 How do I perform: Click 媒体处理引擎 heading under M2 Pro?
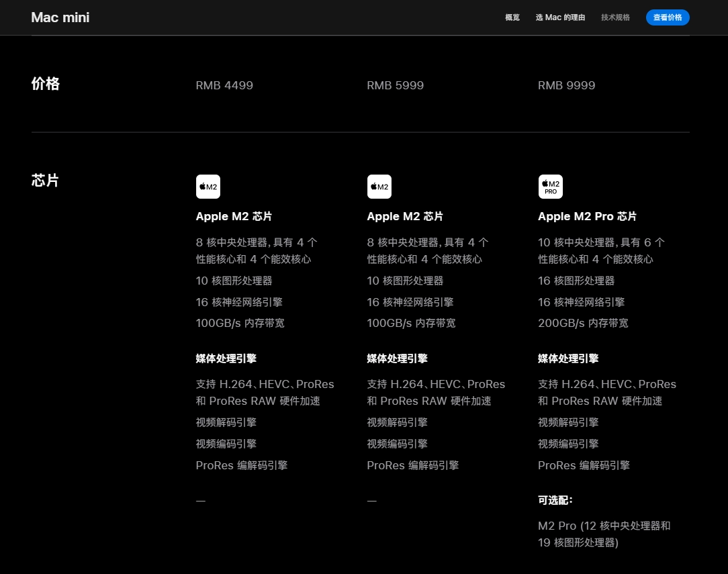[x=568, y=358]
